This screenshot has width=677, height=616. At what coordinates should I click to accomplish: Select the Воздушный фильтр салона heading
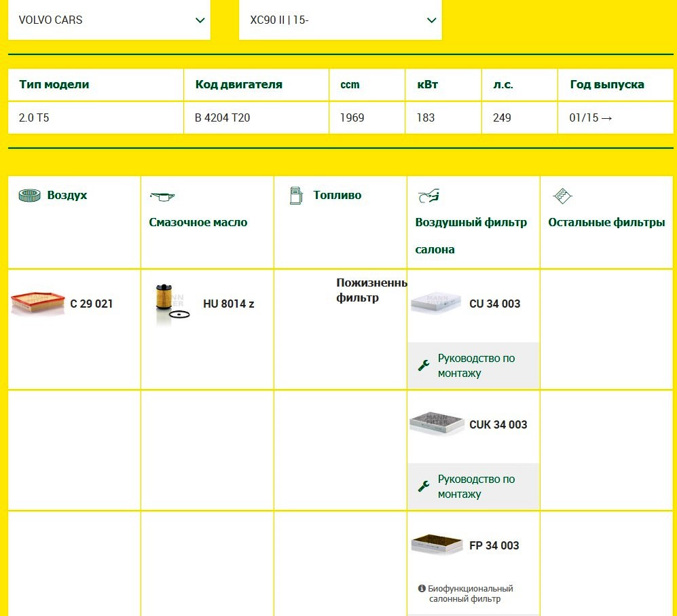[471, 236]
